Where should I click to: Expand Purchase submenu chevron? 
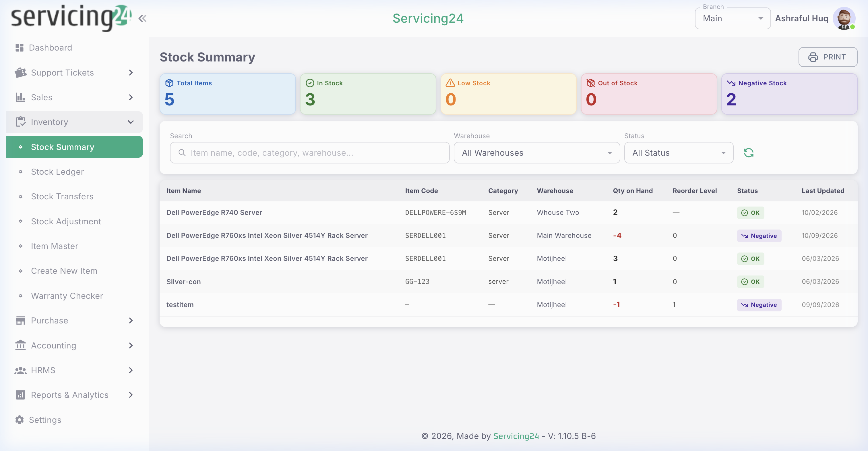pyautogui.click(x=131, y=321)
